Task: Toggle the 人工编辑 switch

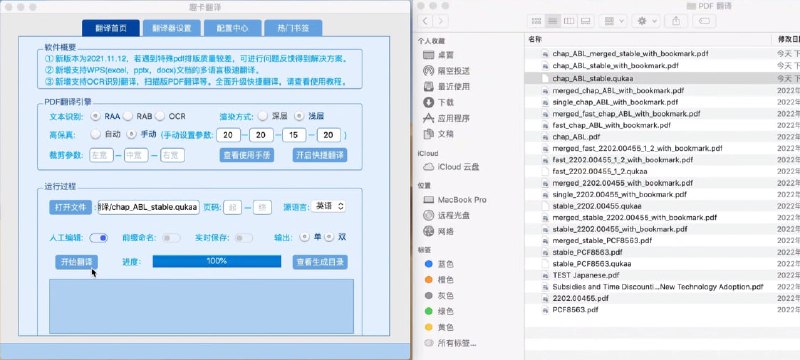Action: point(98,238)
